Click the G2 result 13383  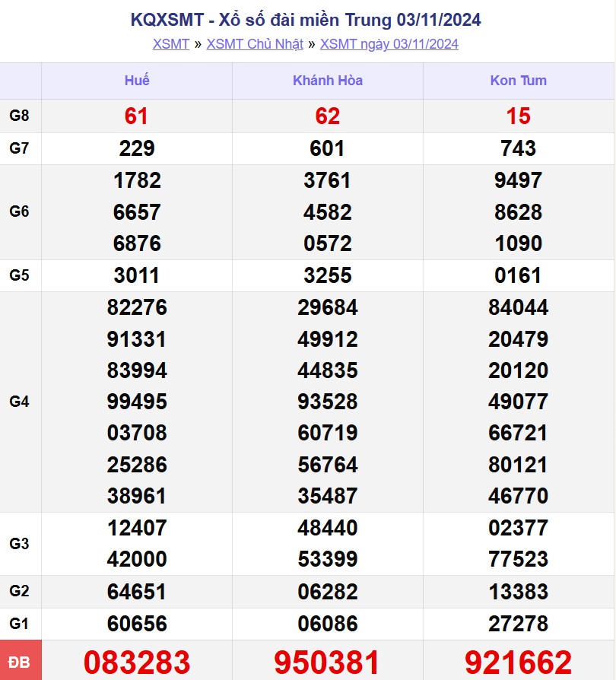(518, 592)
